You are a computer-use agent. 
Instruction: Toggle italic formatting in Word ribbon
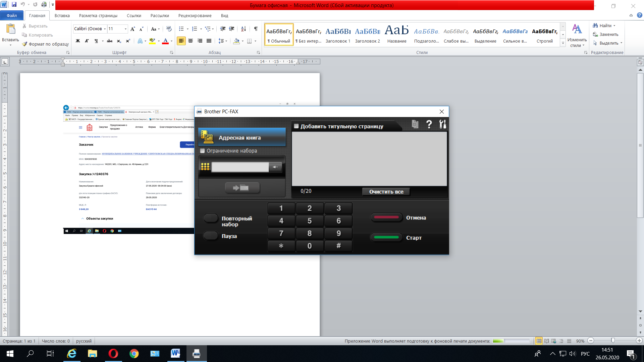(87, 41)
